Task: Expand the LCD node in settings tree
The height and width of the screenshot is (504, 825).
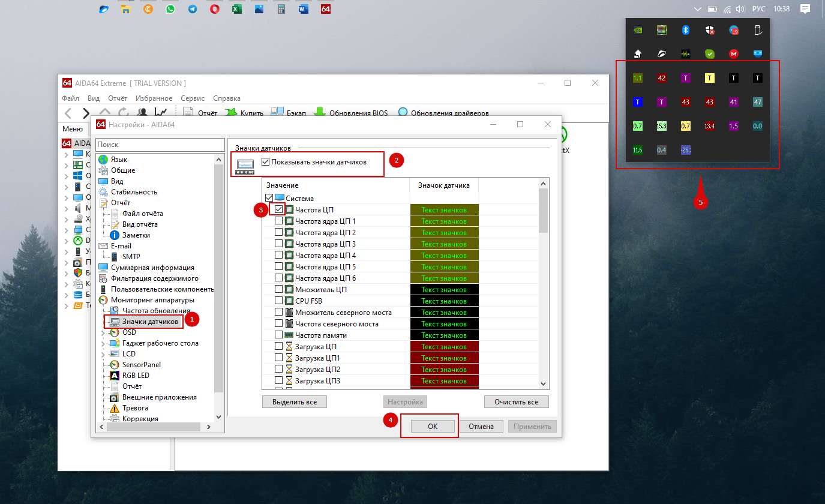Action: click(103, 354)
